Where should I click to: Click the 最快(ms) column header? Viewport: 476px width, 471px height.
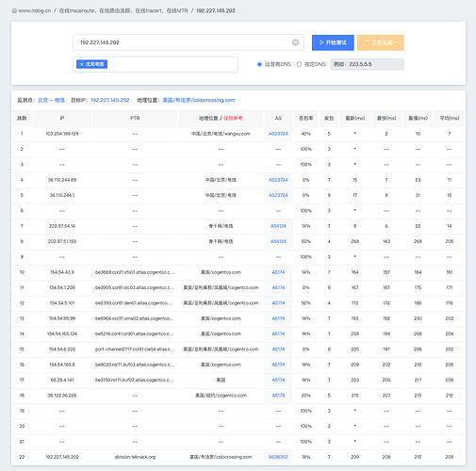point(386,118)
